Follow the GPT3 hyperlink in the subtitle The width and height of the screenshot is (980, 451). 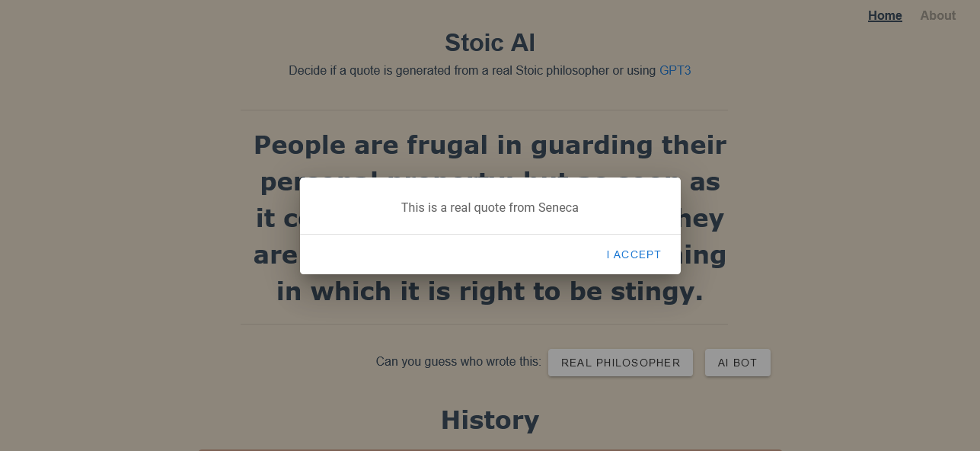click(x=675, y=70)
